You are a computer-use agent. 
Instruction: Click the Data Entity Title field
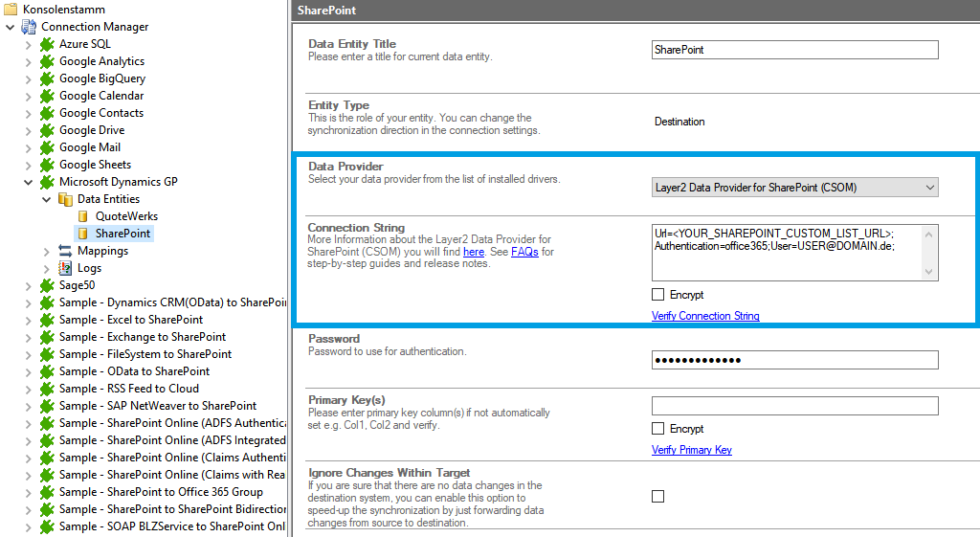coord(794,50)
